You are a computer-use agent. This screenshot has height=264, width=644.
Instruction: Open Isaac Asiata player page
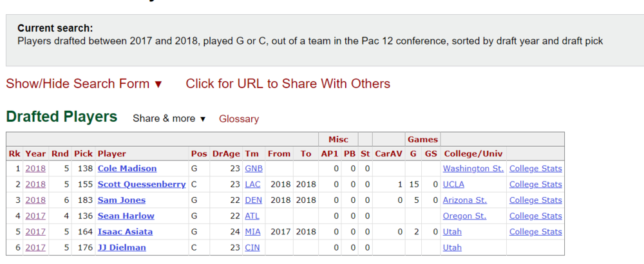(x=125, y=232)
